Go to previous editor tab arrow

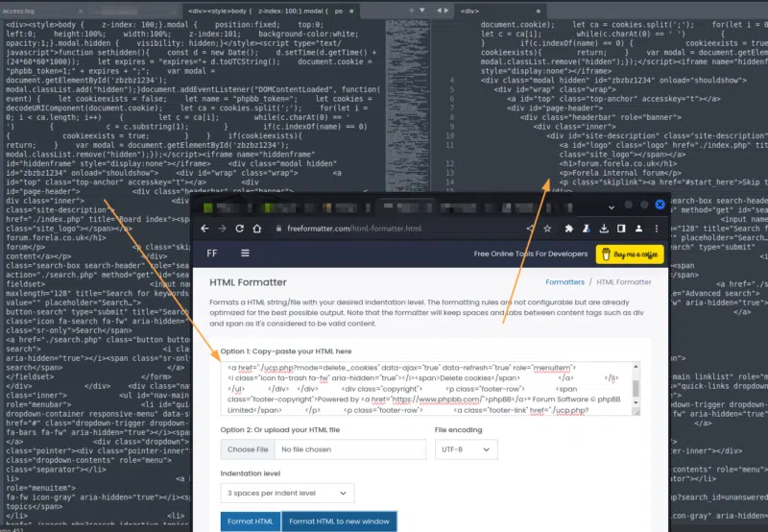(440, 11)
